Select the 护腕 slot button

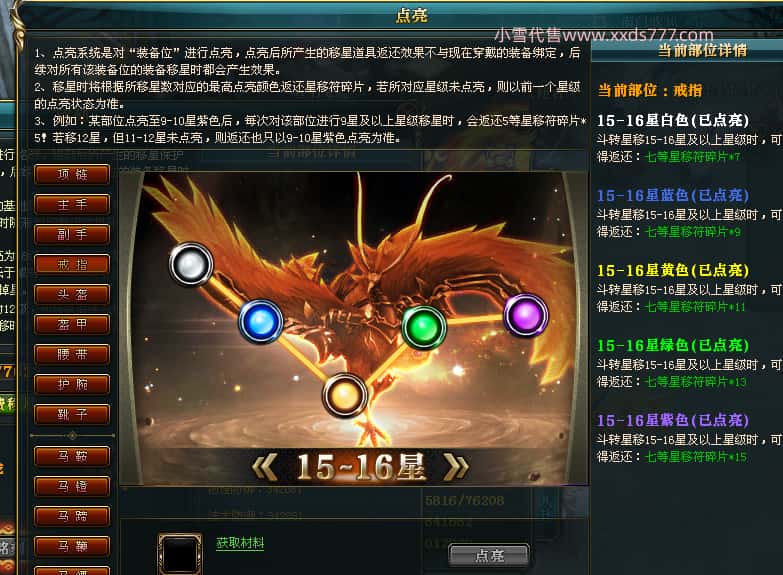72,384
